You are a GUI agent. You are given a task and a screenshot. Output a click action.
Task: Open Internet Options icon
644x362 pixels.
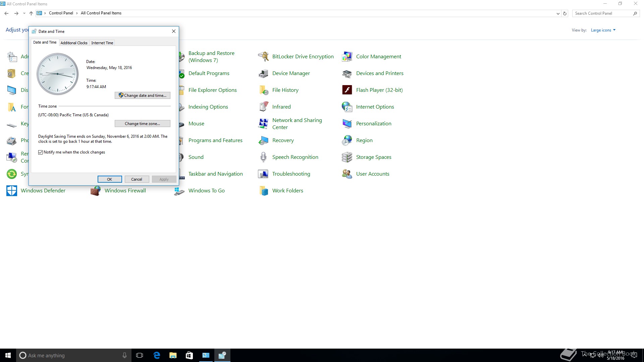(347, 107)
